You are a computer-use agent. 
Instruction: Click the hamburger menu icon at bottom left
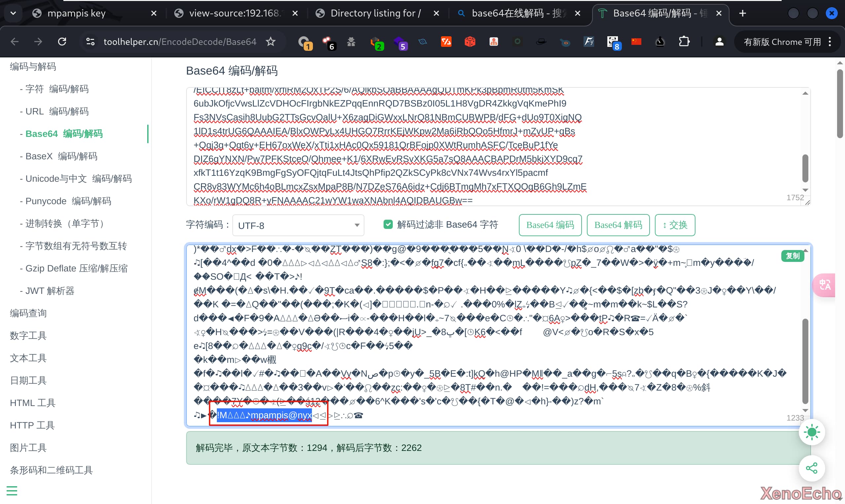coord(12,491)
